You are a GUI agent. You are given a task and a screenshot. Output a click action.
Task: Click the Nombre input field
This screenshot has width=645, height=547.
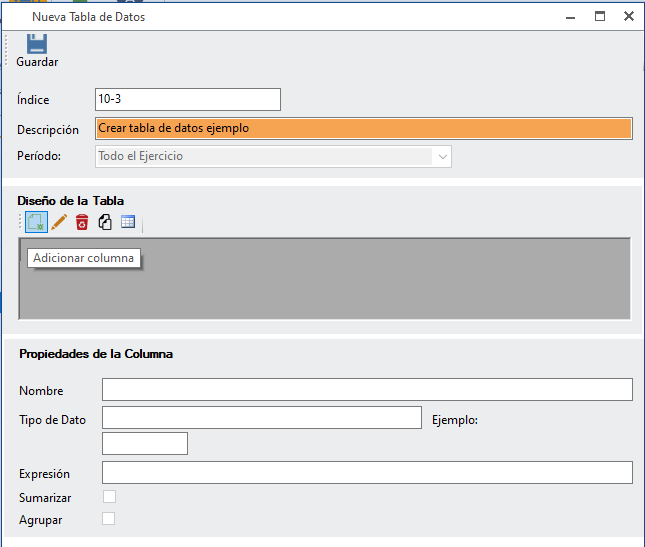tap(367, 389)
